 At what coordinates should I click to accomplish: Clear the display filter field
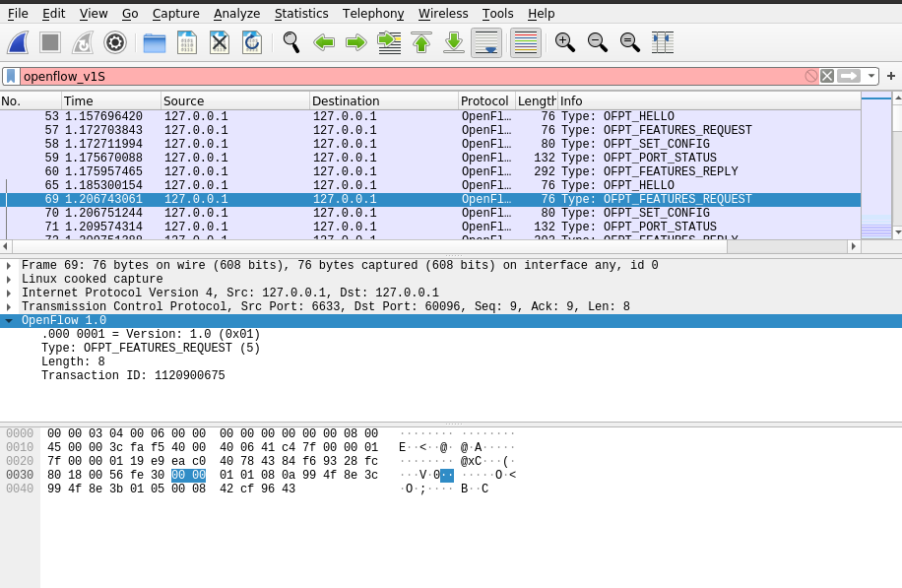(827, 76)
